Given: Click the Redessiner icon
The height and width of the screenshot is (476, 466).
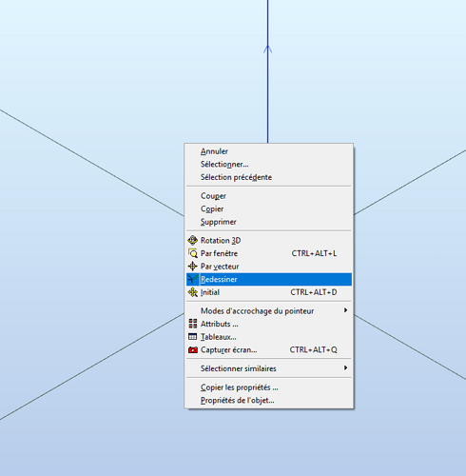Looking at the screenshot, I should [192, 279].
